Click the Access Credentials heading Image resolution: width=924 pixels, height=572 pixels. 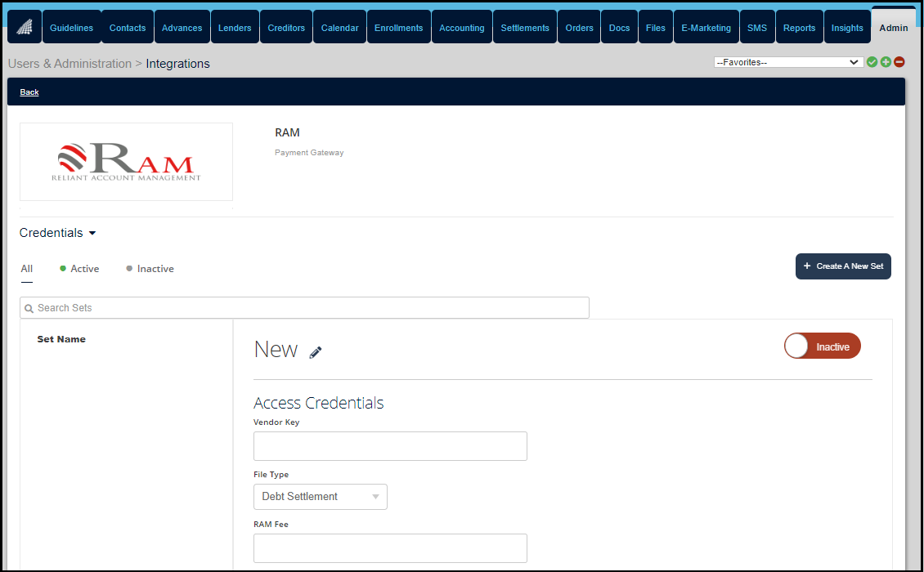[x=318, y=403]
